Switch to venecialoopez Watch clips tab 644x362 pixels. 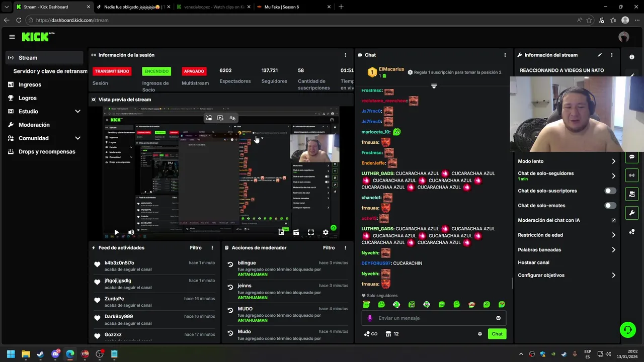coord(213,7)
